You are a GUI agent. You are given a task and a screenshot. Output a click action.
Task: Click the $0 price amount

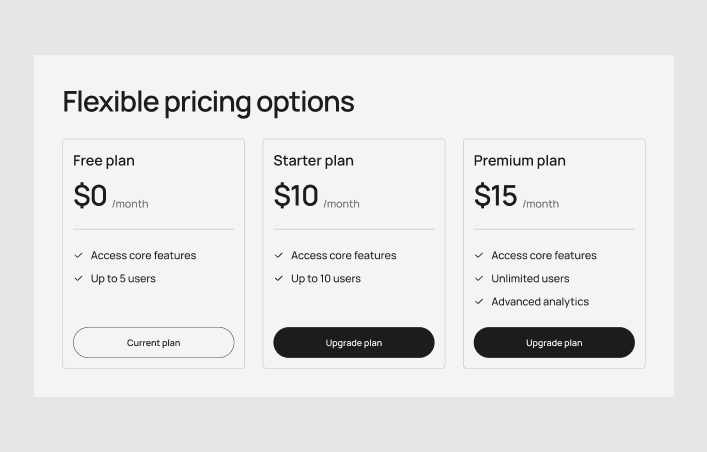coord(90,196)
